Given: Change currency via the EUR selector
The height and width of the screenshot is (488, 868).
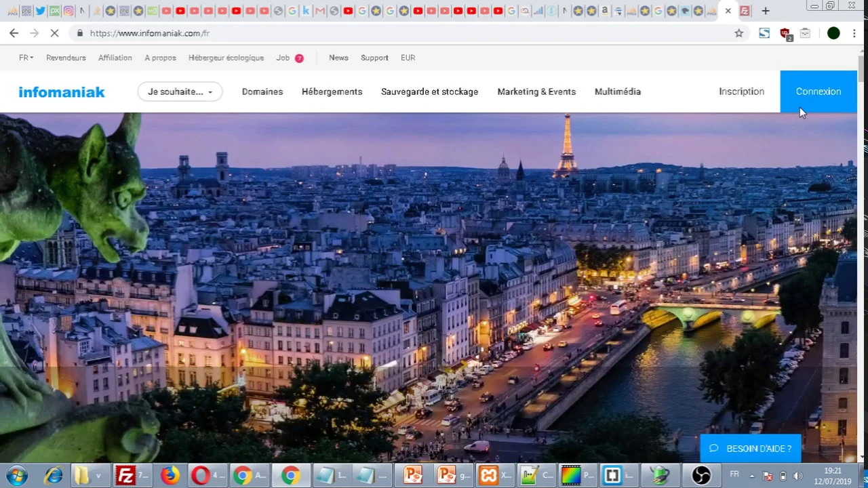Looking at the screenshot, I should click(x=408, y=58).
